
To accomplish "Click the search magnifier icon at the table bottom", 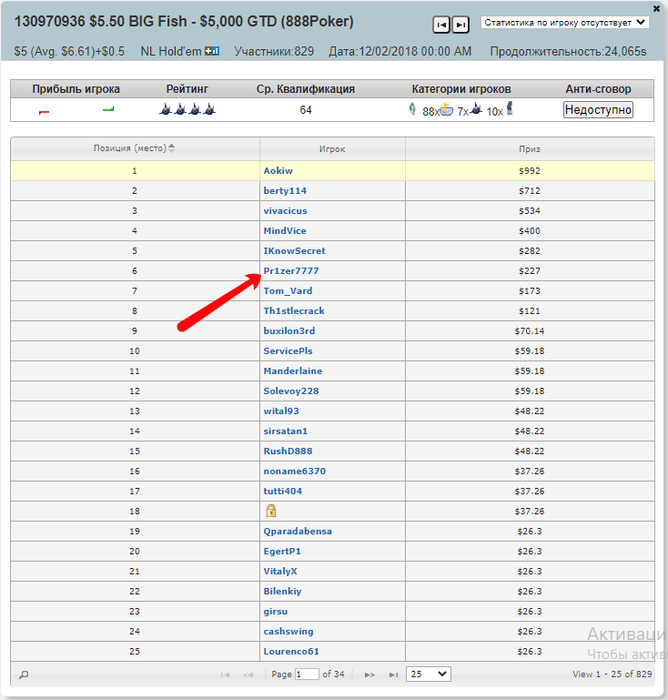I will pos(24,675).
